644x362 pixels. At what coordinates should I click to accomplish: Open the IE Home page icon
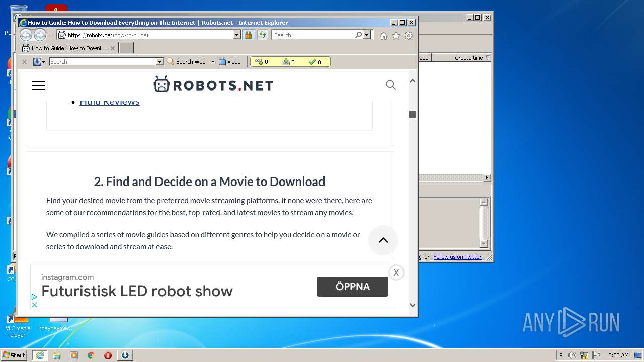pos(384,36)
